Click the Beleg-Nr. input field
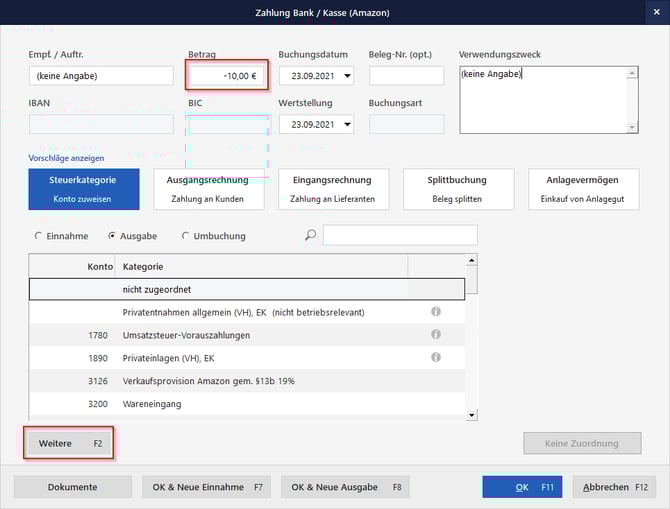The width and height of the screenshot is (670, 509). pyautogui.click(x=406, y=76)
